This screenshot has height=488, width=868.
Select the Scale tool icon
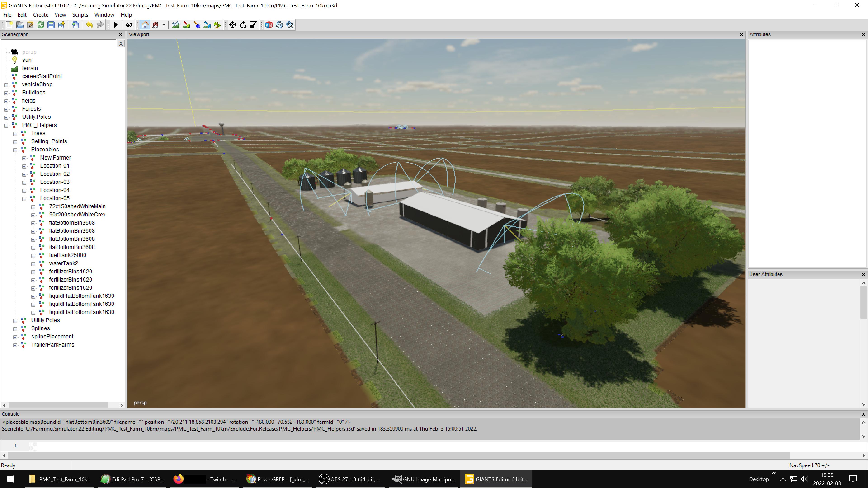coord(253,25)
